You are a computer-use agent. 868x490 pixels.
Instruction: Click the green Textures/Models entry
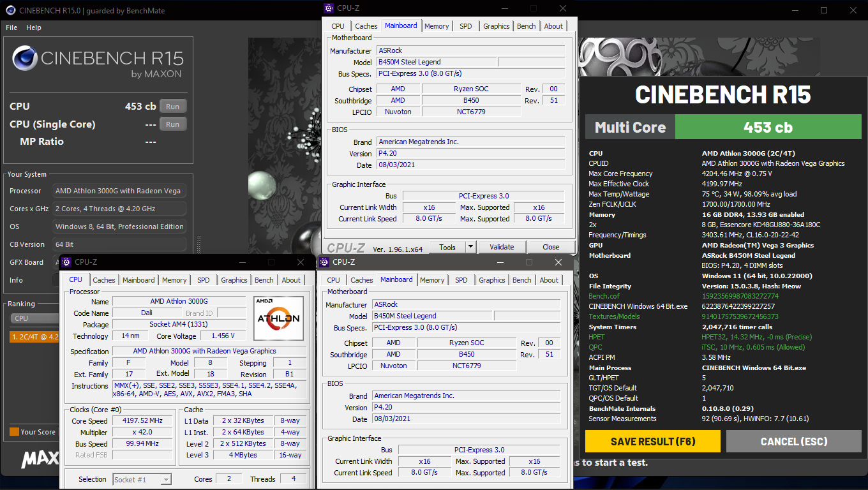click(x=614, y=316)
